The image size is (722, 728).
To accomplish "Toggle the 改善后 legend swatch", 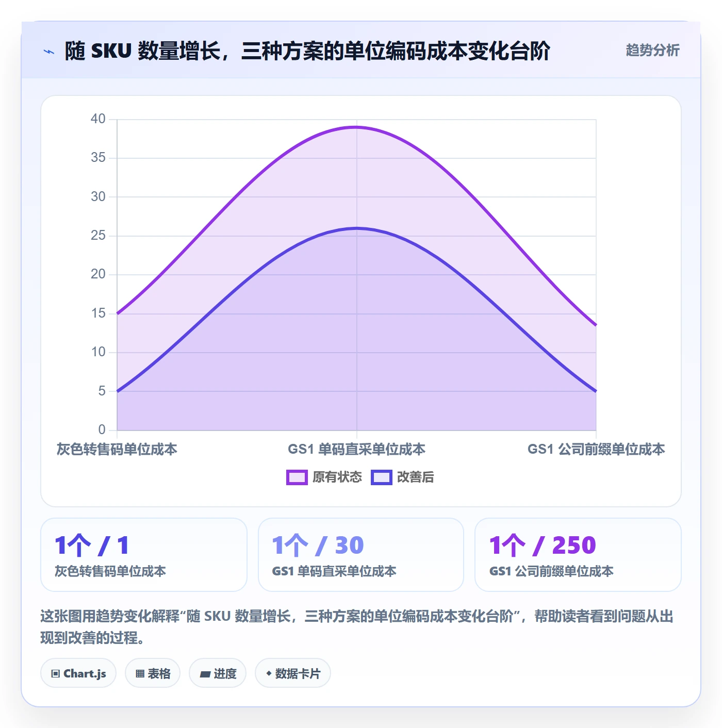I will pyautogui.click(x=382, y=477).
